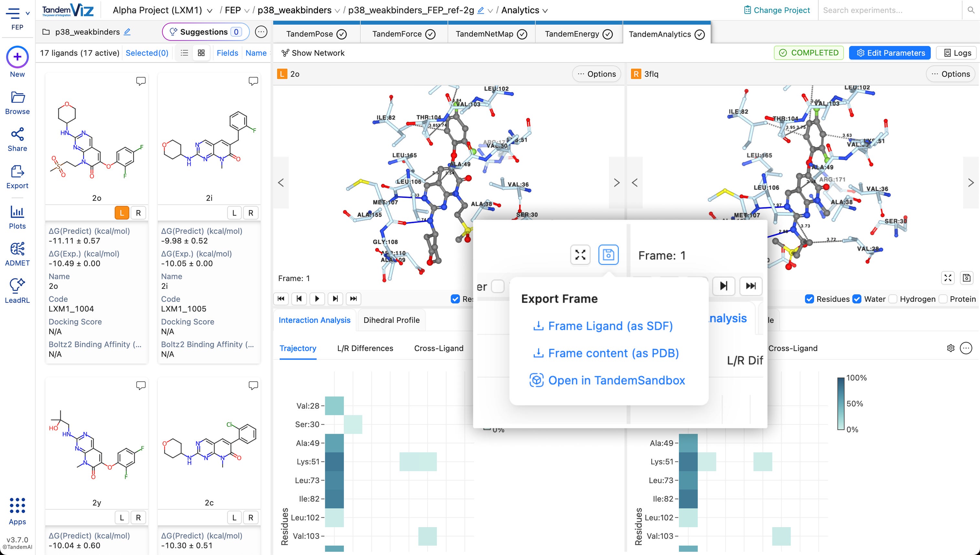Image resolution: width=980 pixels, height=555 pixels.
Task: Play the left trajectory animation
Action: (317, 299)
